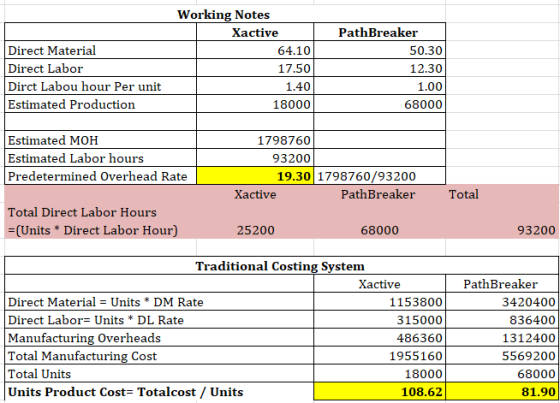This screenshot has height=403, width=560.
Task: Select cell with value 315000
Action: (379, 320)
